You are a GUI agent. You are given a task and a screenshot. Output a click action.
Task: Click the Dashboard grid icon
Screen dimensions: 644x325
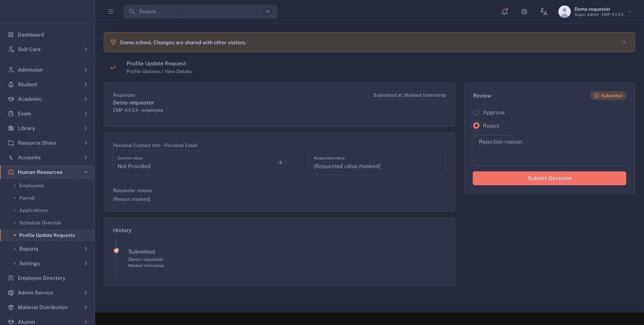coord(11,35)
